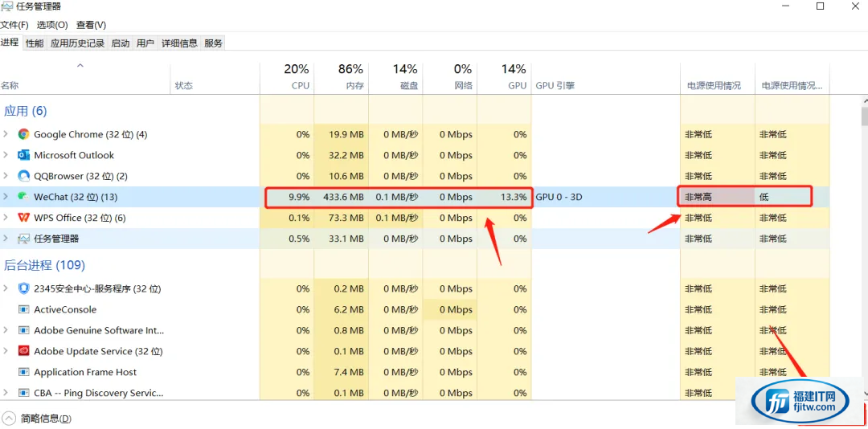
Task: Click the Microsoft Outlook process icon
Action: pos(24,155)
